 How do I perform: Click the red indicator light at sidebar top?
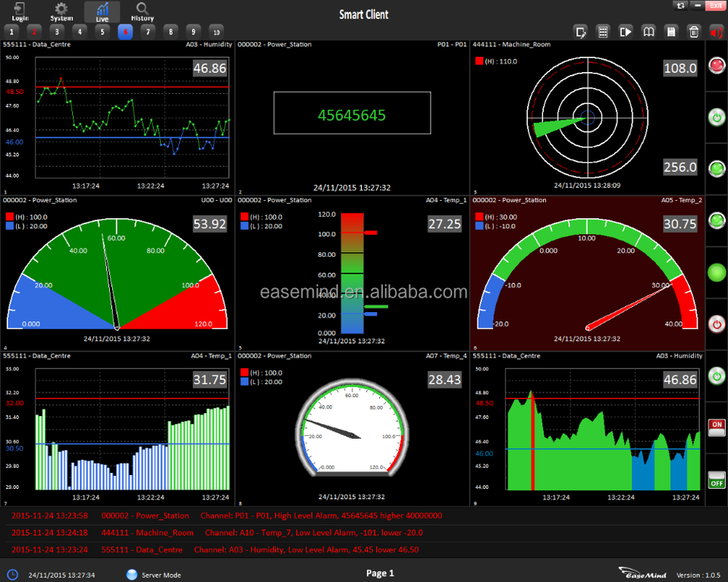coord(716,66)
